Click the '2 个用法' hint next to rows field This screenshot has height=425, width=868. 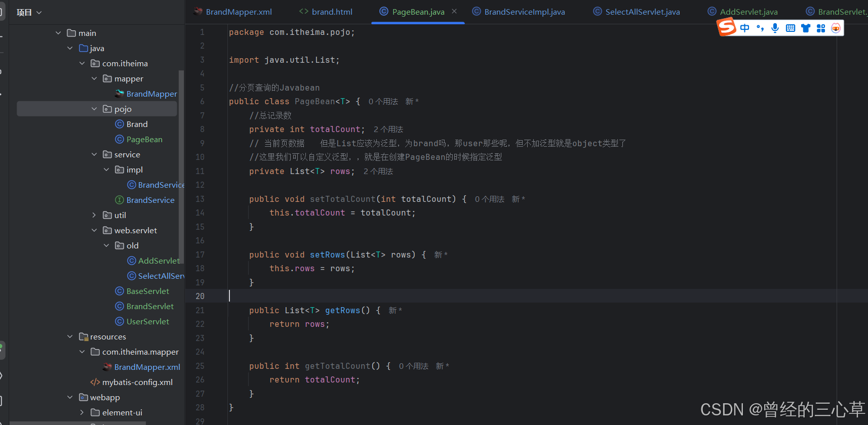(x=378, y=172)
